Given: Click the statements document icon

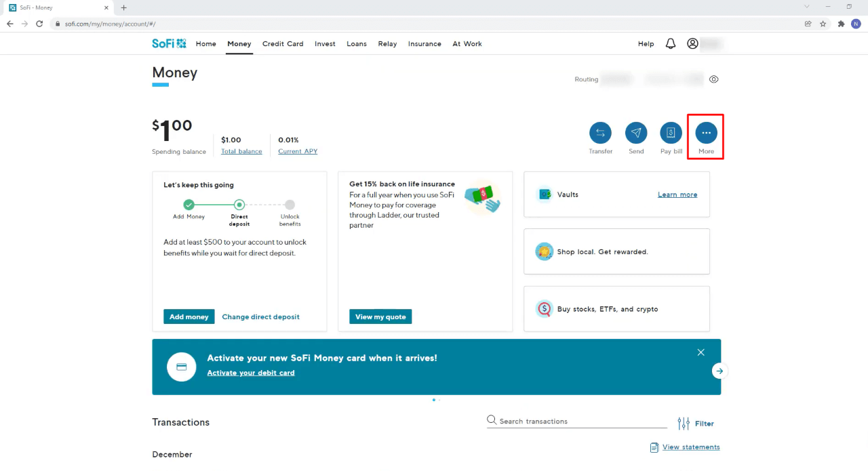Looking at the screenshot, I should point(654,447).
